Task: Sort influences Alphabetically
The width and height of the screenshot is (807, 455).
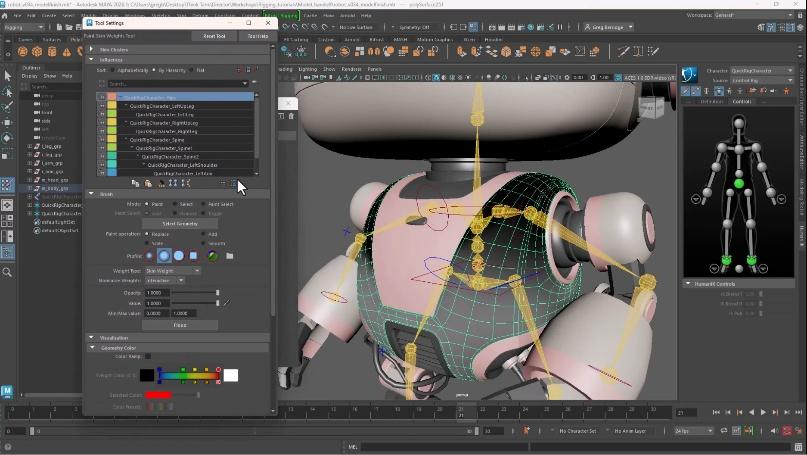Action: pos(113,70)
